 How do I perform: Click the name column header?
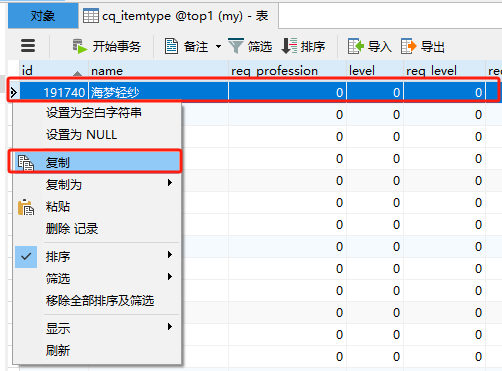click(x=158, y=70)
